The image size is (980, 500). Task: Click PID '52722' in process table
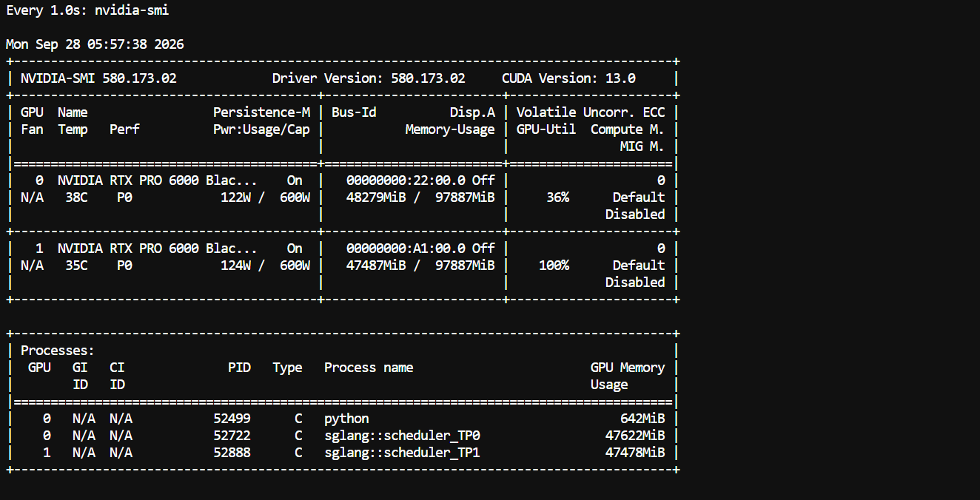[232, 436]
